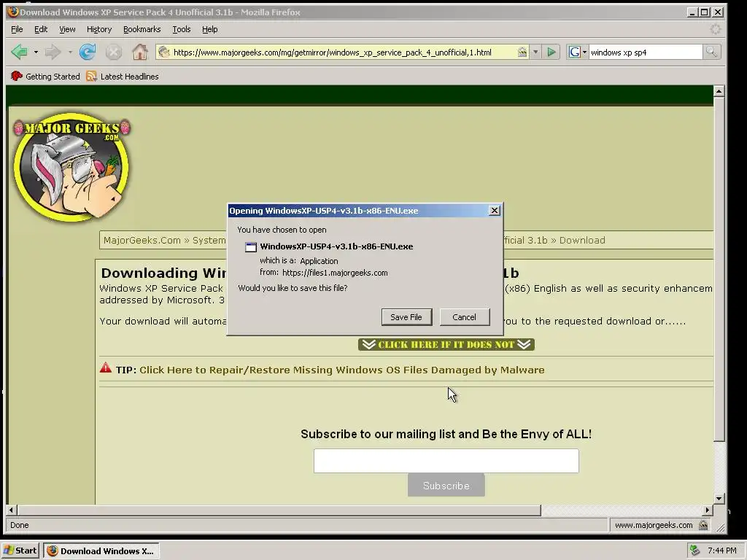The height and width of the screenshot is (560, 747).
Task: Cancel the file download dialog
Action: [465, 317]
